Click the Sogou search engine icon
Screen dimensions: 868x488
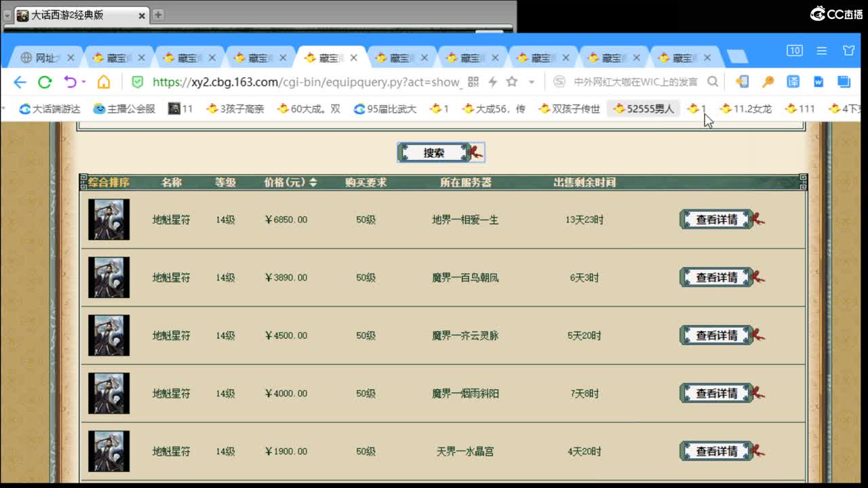(x=559, y=82)
